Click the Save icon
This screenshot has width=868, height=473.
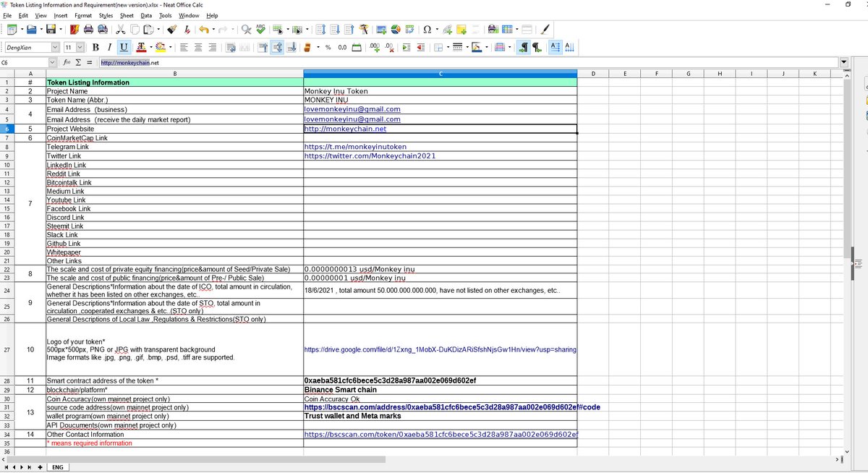click(51, 30)
